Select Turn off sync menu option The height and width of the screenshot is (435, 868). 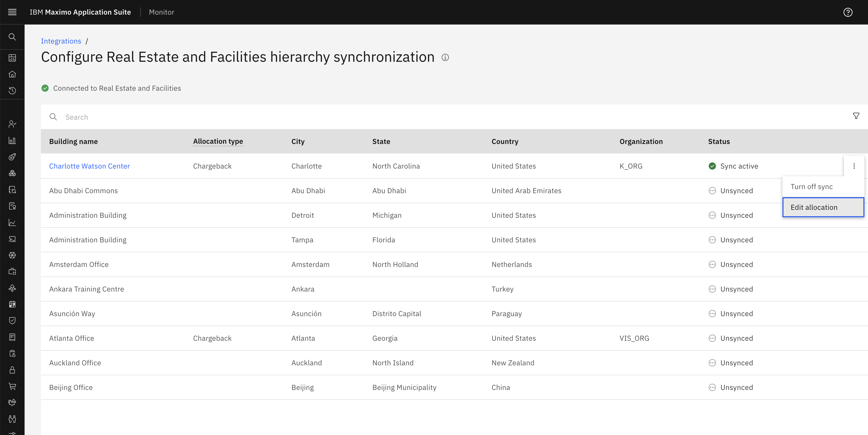[823, 187]
